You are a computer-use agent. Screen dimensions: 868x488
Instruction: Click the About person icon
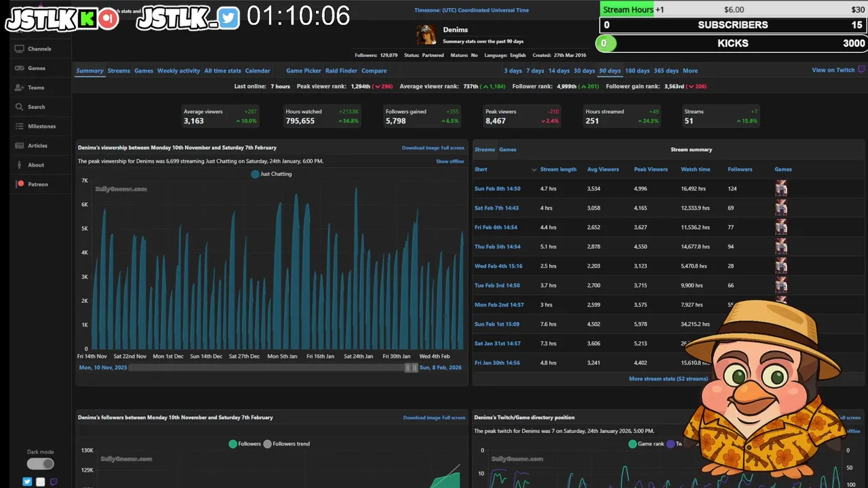tap(20, 165)
